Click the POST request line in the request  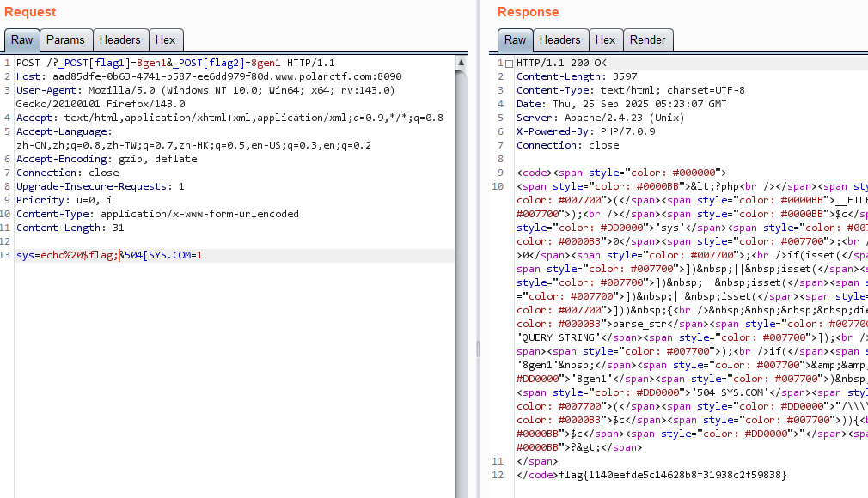click(175, 63)
